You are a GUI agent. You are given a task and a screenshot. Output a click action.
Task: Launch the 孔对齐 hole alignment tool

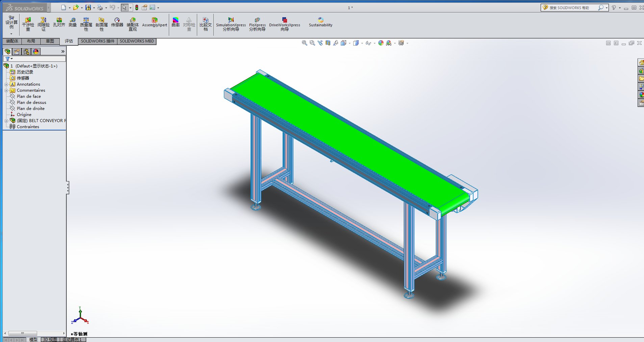[59, 22]
